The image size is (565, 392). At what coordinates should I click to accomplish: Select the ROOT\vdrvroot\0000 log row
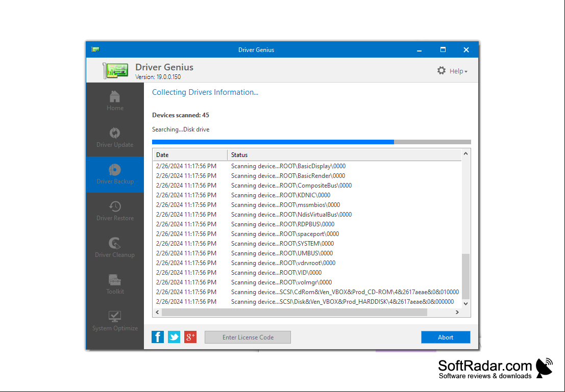tap(307, 263)
